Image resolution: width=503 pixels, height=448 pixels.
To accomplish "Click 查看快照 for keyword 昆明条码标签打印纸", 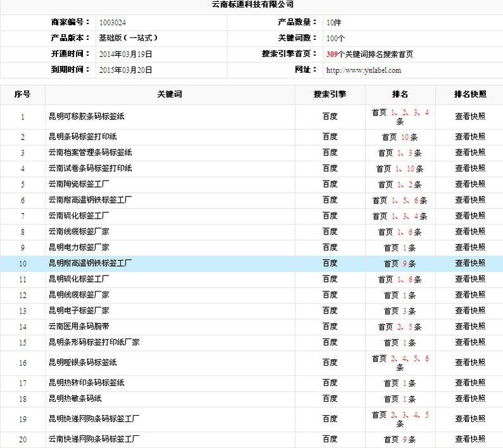I will coord(470,137).
